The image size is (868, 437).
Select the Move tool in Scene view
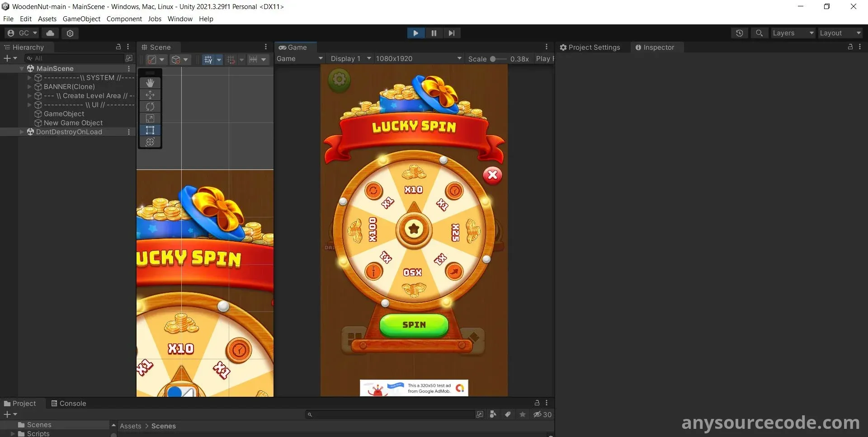pyautogui.click(x=150, y=95)
